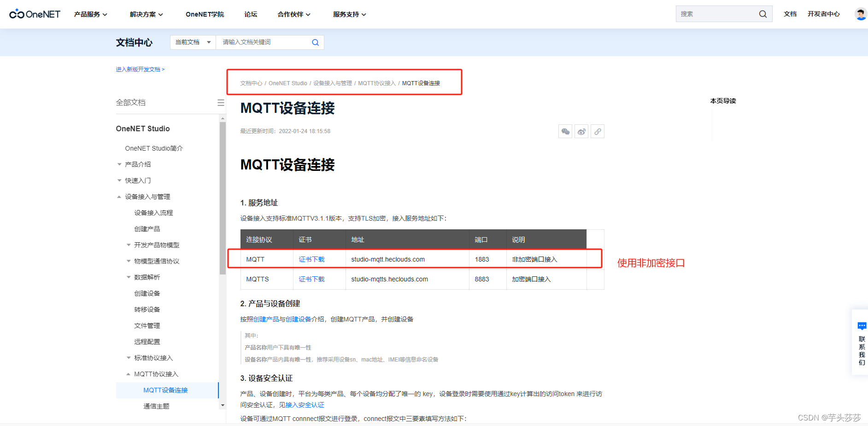Expand the 开发产品物模型 tree node

point(129,245)
